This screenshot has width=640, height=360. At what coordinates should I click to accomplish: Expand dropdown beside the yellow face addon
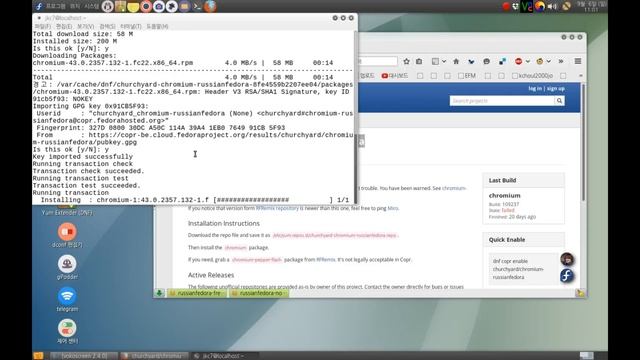(x=548, y=61)
